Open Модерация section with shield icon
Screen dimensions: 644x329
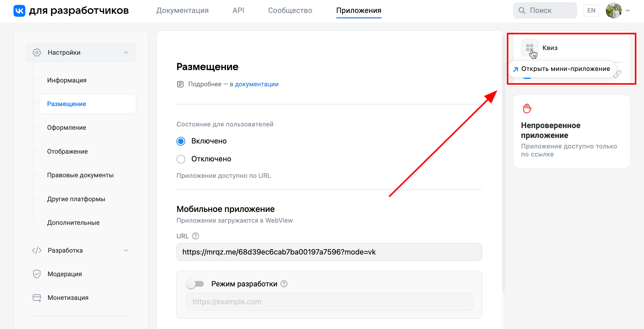click(x=65, y=274)
